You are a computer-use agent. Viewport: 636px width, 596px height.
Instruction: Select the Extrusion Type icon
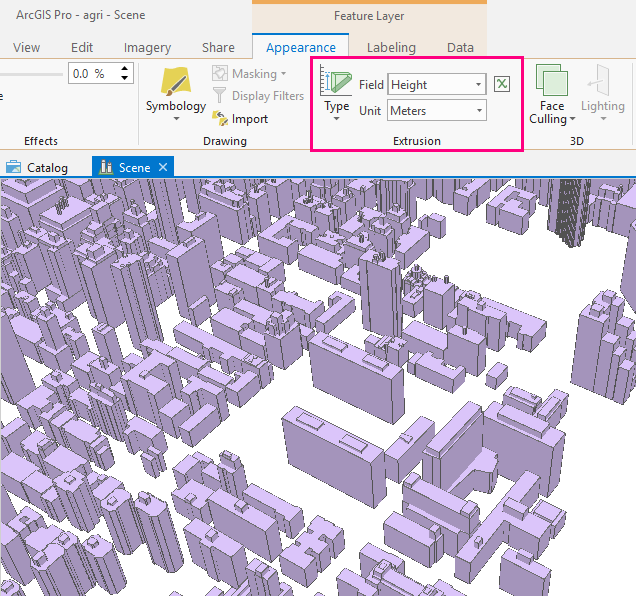click(x=335, y=80)
